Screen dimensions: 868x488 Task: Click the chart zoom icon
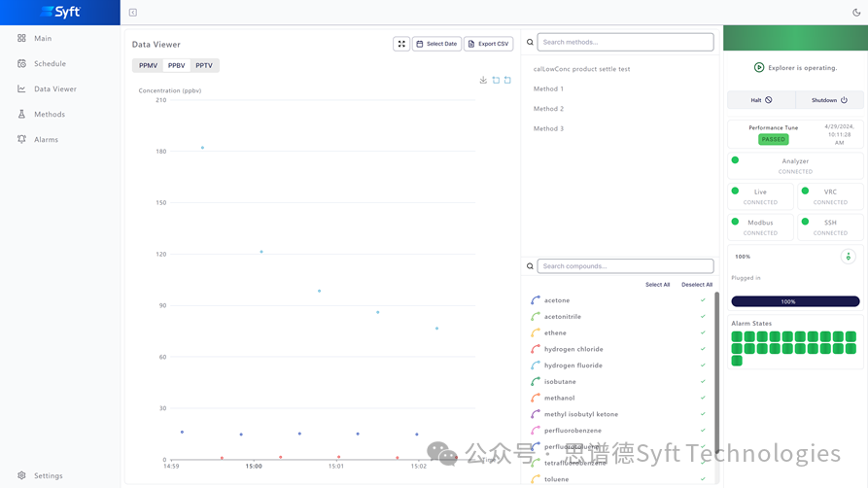[x=496, y=80]
